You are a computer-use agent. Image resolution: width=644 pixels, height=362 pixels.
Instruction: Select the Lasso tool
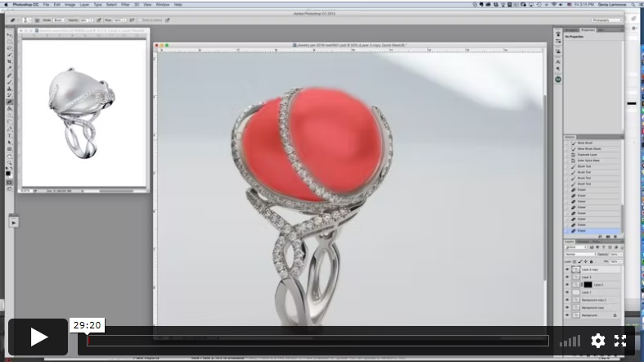10,48
